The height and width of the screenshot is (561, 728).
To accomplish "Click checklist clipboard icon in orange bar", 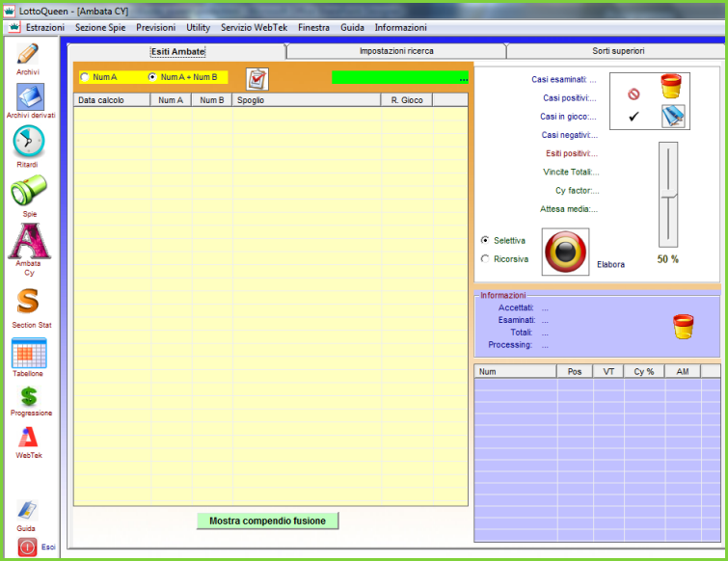I will [257, 79].
